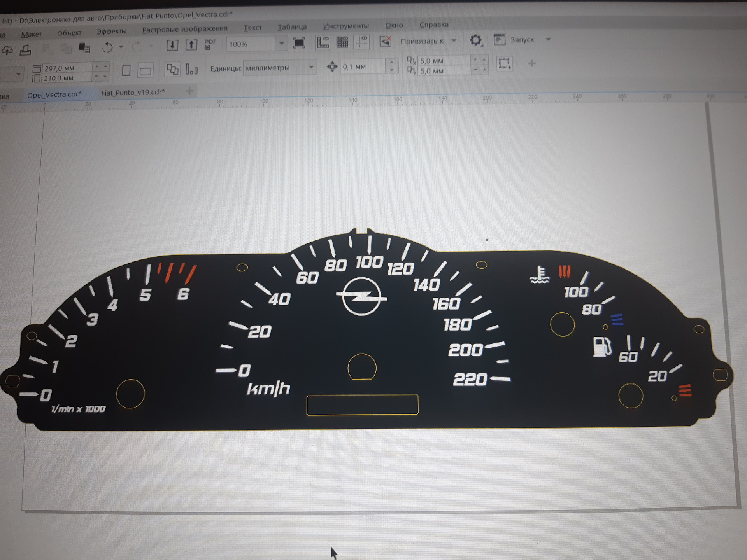Click the All Pages layout icon

(x=172, y=70)
